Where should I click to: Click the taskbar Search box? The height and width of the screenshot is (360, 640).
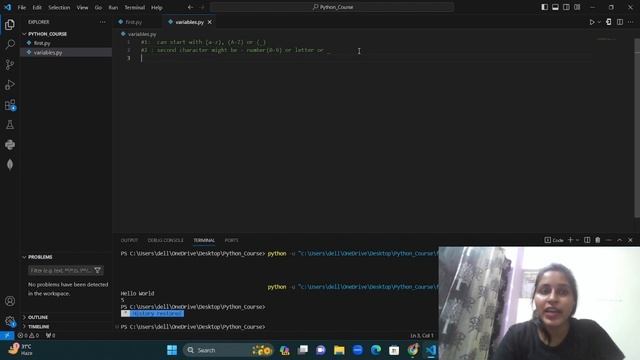click(227, 350)
